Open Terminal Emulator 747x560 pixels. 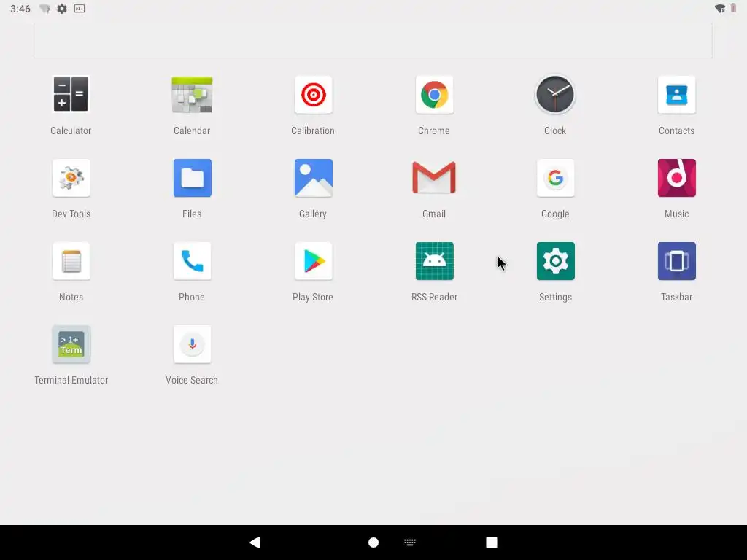tap(71, 344)
